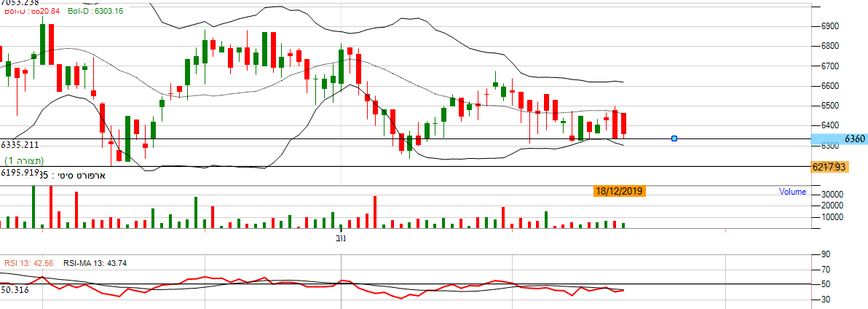Click the 30000 tick on the volume axis
The height and width of the screenshot is (309, 868).
(834, 195)
